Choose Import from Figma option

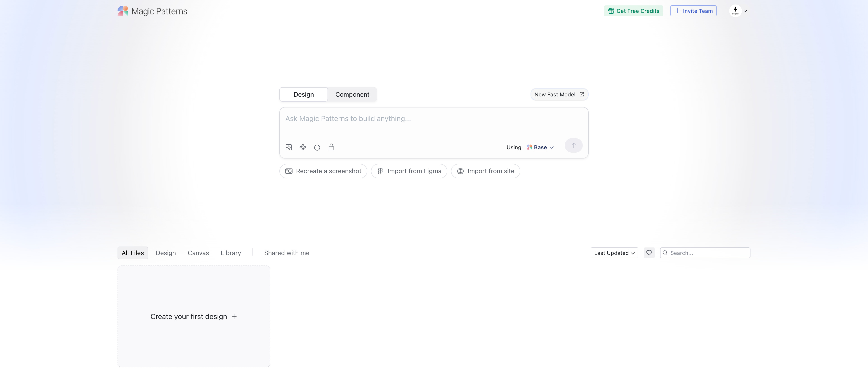tap(409, 171)
